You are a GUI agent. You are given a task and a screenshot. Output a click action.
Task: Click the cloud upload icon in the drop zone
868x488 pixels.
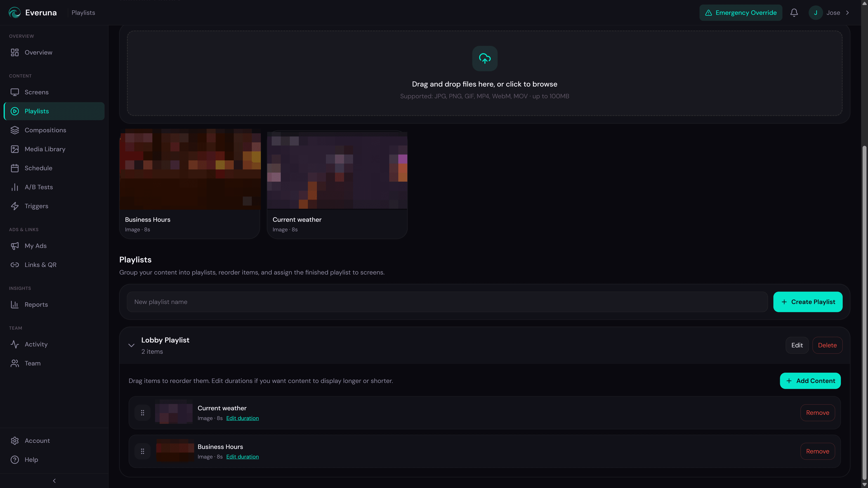click(485, 59)
